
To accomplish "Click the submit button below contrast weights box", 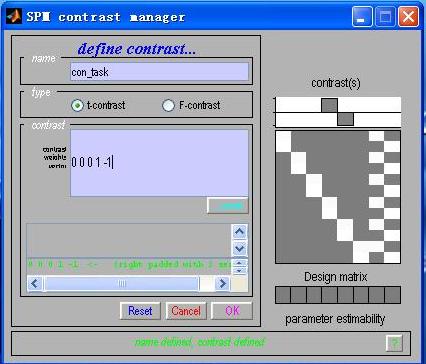I will (228, 205).
